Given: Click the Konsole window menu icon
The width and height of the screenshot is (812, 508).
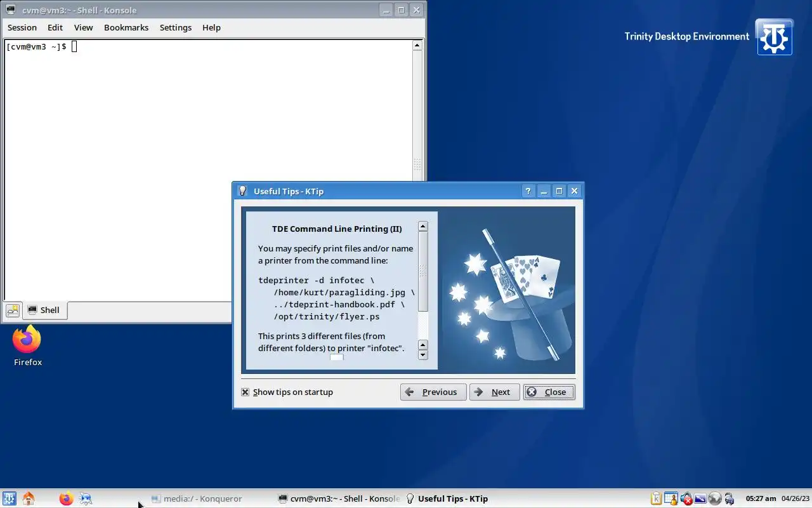Looking at the screenshot, I should tap(10, 10).
